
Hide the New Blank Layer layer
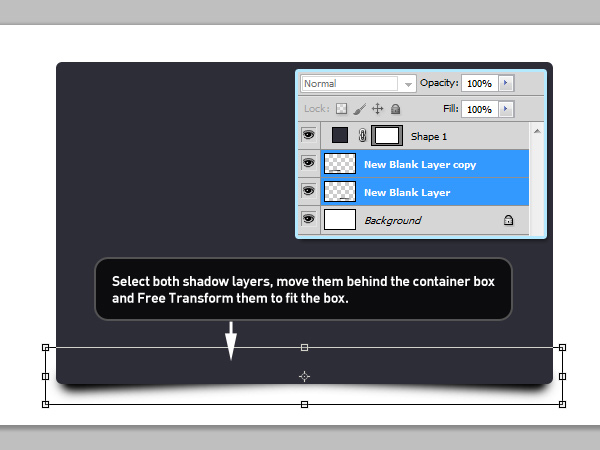[309, 191]
